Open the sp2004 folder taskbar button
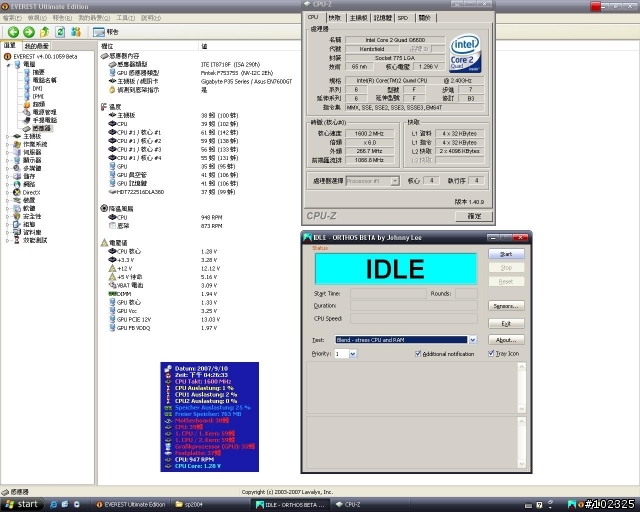The height and width of the screenshot is (512, 640). point(210,505)
